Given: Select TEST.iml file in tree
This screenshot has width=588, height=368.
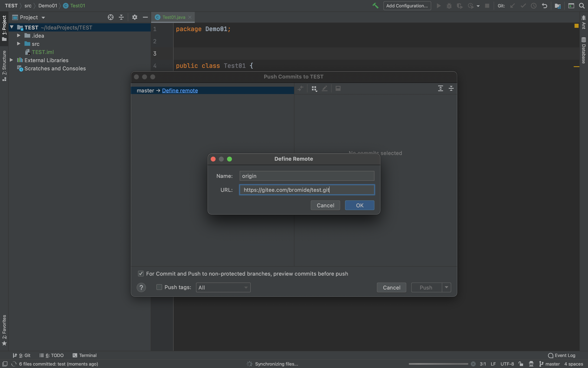Looking at the screenshot, I should 43,52.
